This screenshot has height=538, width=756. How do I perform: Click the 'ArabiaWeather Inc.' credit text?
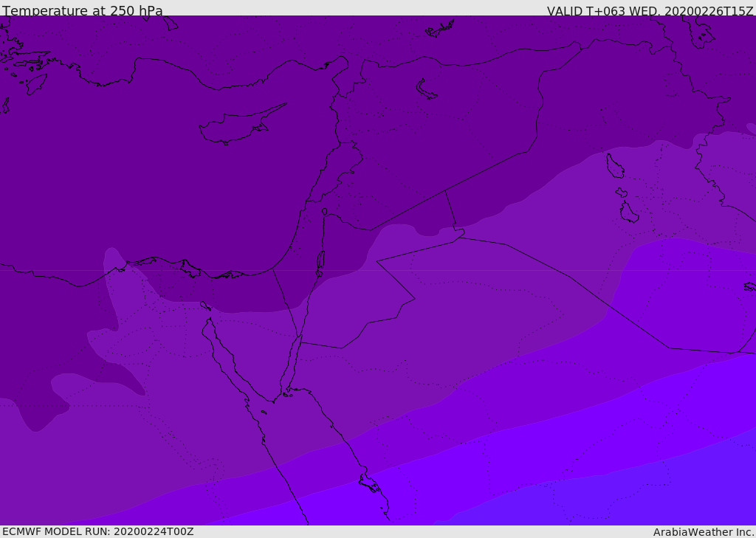[x=704, y=532]
